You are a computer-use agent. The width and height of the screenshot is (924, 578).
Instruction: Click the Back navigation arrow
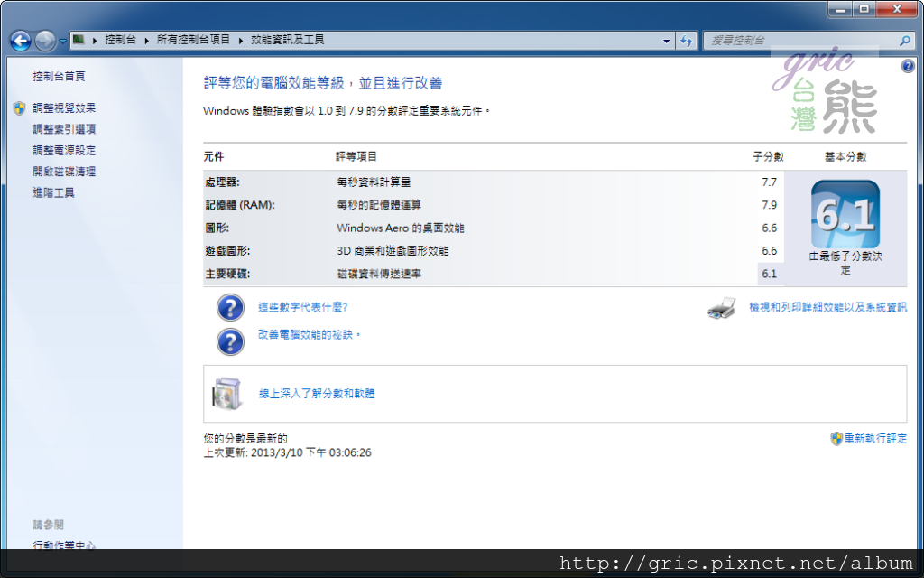21,41
